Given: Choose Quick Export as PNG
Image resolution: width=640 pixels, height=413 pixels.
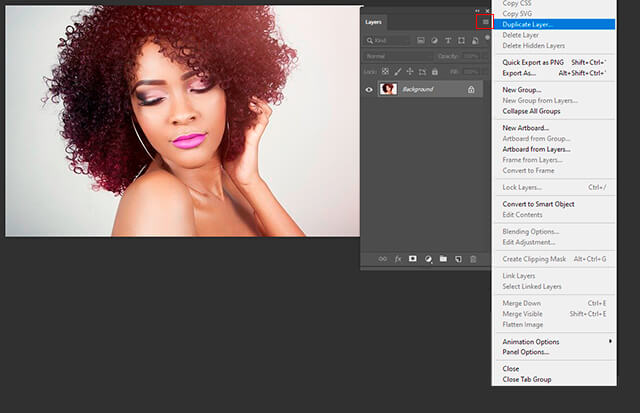Looking at the screenshot, I should tap(554, 62).
